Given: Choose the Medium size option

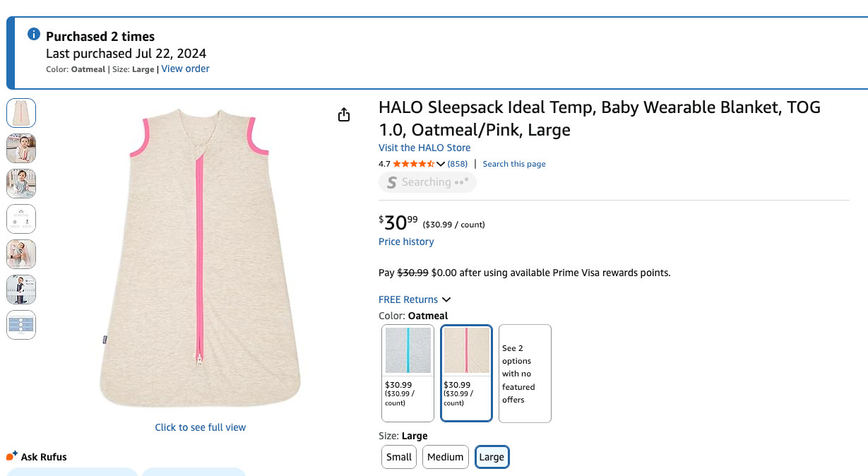Looking at the screenshot, I should (446, 457).
